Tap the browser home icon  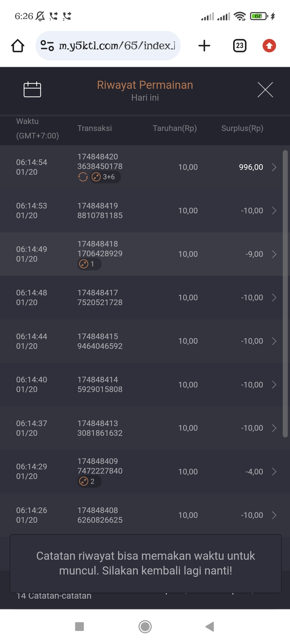pos(18,46)
